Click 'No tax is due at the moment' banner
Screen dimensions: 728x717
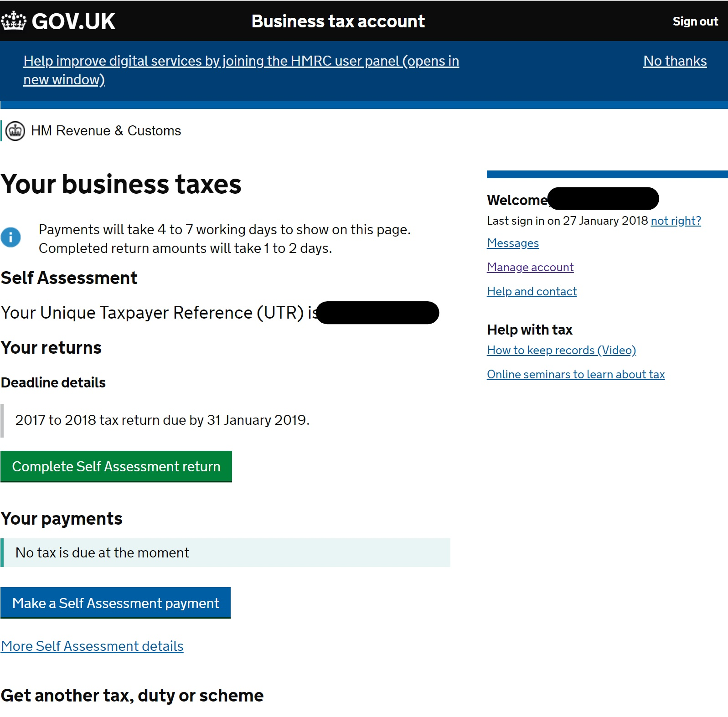pyautogui.click(x=226, y=552)
